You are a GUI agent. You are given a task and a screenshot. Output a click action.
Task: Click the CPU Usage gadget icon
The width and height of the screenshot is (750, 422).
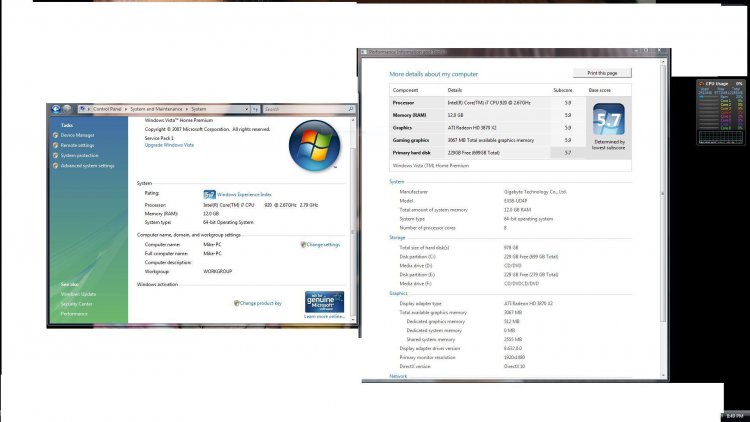pos(702,83)
